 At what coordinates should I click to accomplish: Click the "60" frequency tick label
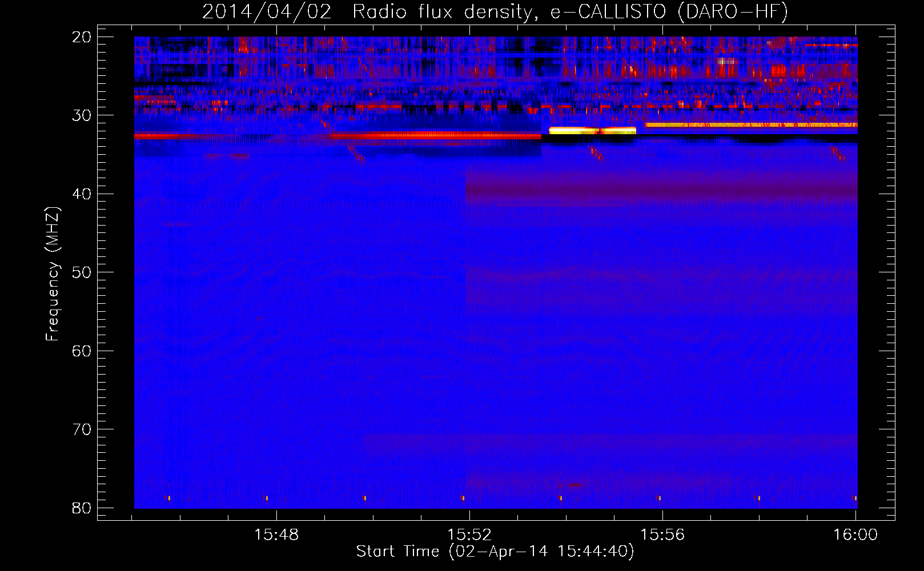[82, 351]
